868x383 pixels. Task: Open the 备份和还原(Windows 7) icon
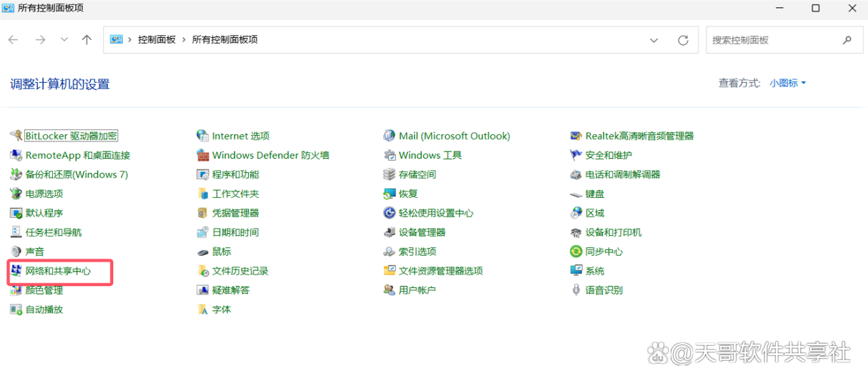click(x=16, y=174)
